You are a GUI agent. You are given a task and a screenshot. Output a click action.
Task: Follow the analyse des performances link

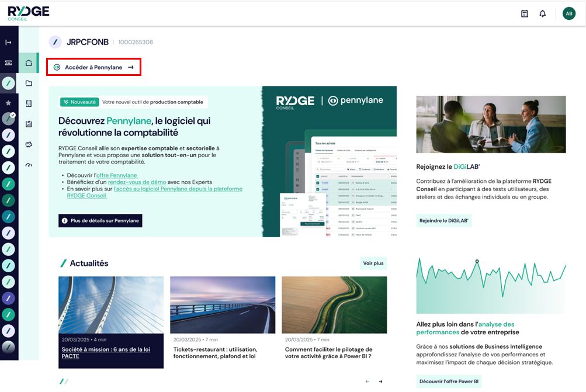click(x=465, y=328)
